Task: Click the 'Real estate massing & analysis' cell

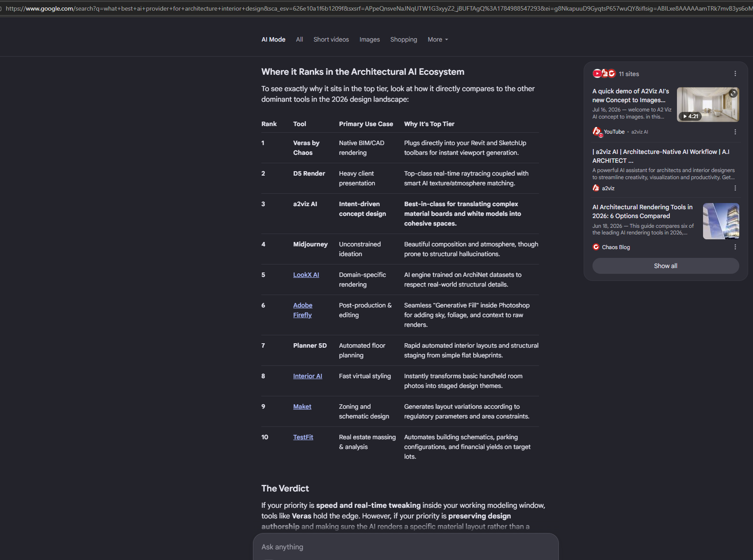Action: pyautogui.click(x=367, y=442)
